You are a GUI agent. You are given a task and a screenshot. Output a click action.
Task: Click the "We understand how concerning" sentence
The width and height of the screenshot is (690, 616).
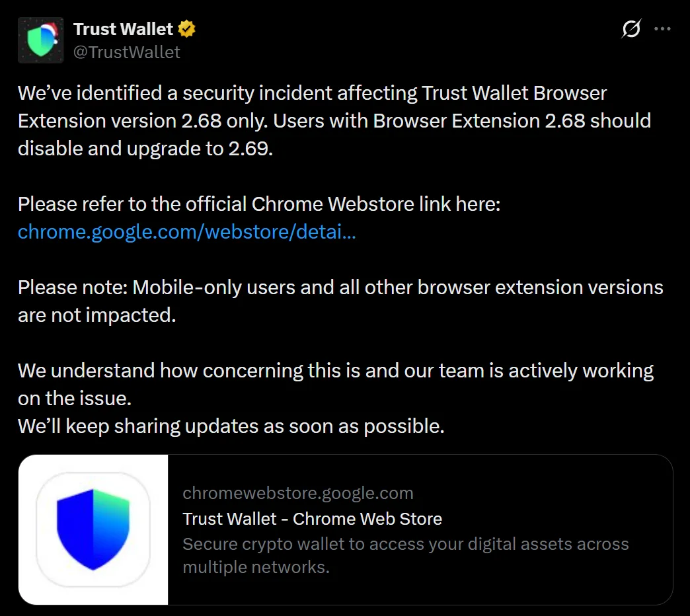[x=336, y=371]
